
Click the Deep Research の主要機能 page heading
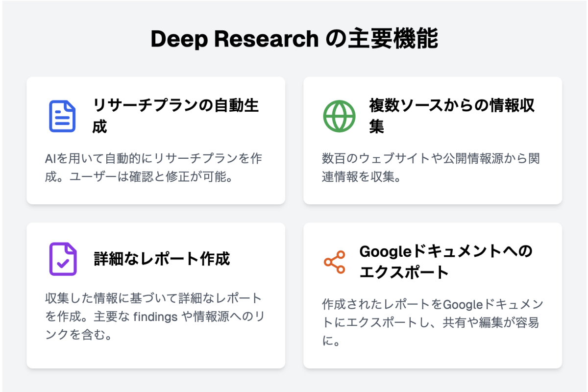point(294,39)
